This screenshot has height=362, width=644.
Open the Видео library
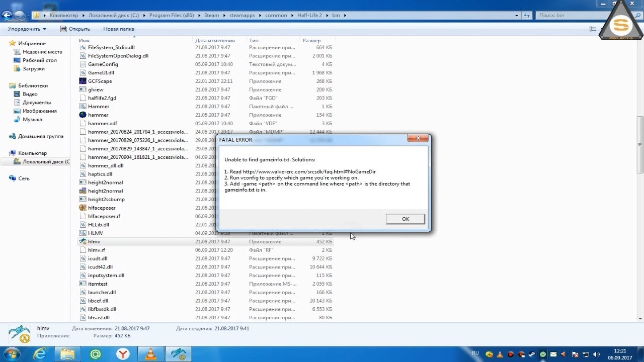30,94
